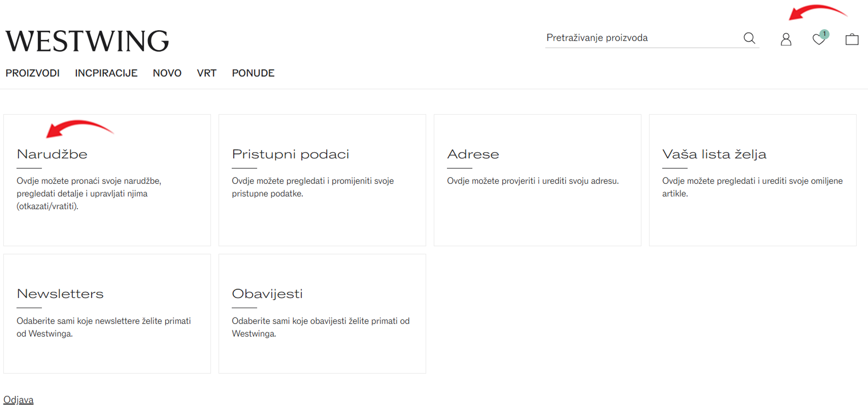Open the VRT menu item
The height and width of the screenshot is (411, 868).
[x=207, y=73]
